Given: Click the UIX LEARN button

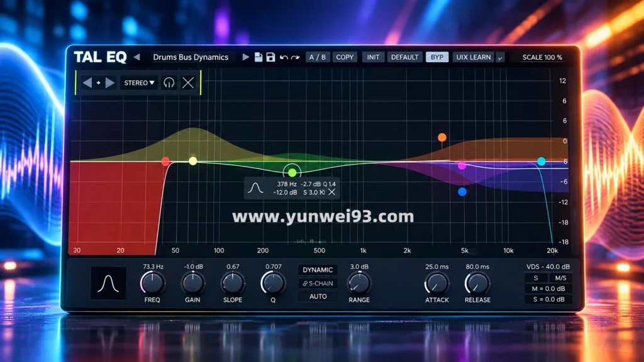Looking at the screenshot, I should point(474,57).
